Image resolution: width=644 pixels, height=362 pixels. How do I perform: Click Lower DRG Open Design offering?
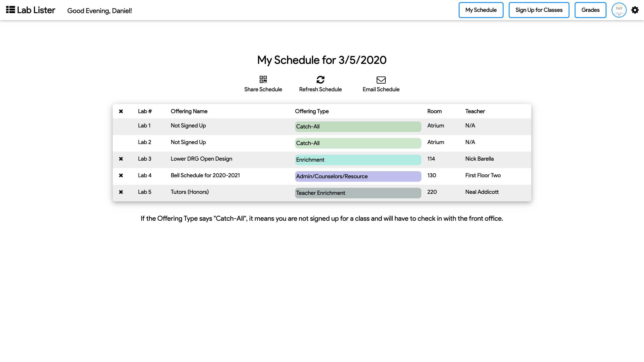tap(202, 159)
